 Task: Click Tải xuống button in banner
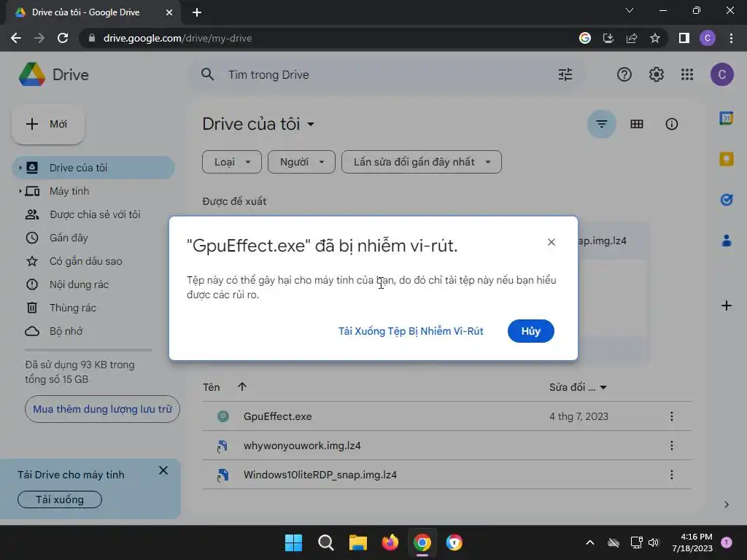click(x=60, y=499)
